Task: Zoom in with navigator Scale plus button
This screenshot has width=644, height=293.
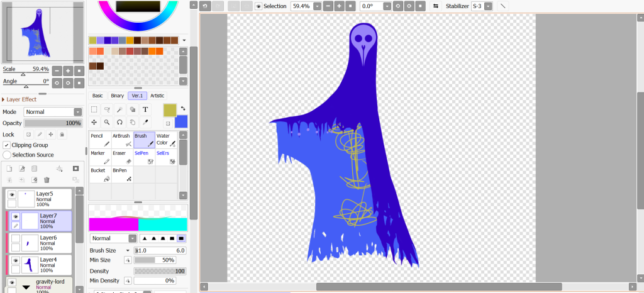Action: click(68, 70)
